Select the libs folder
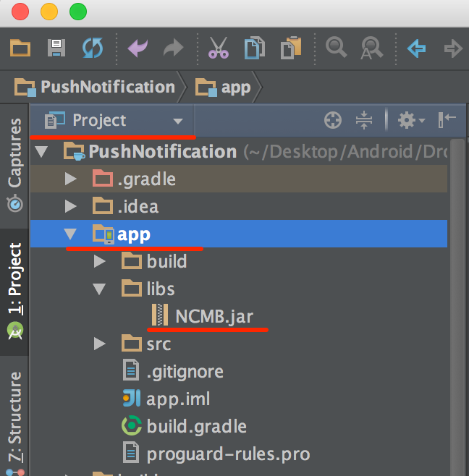Image resolution: width=469 pixels, height=476 pixels. point(239,289)
